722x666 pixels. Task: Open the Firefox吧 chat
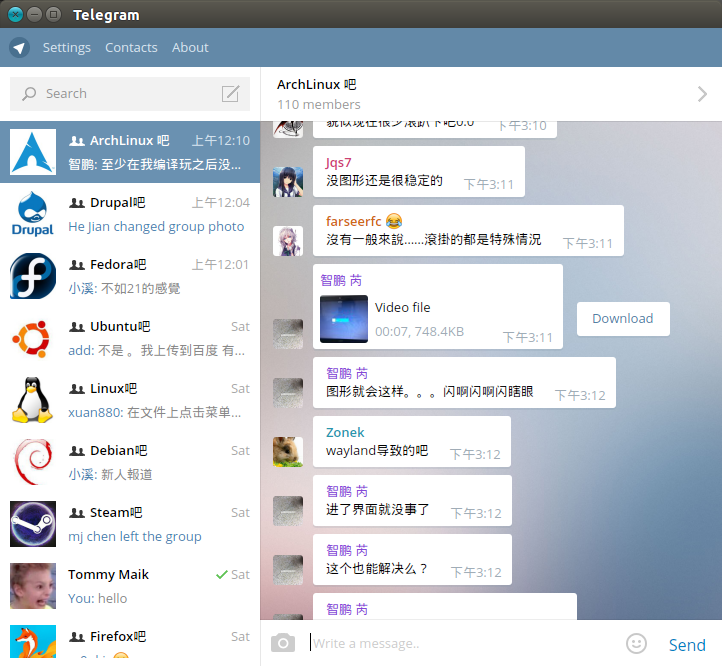pyautogui.click(x=130, y=642)
